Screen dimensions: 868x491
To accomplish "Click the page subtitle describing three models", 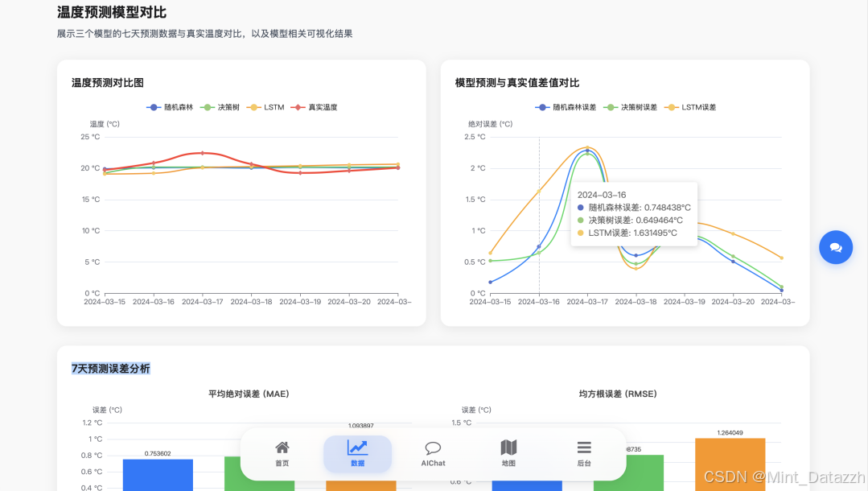I will click(205, 33).
